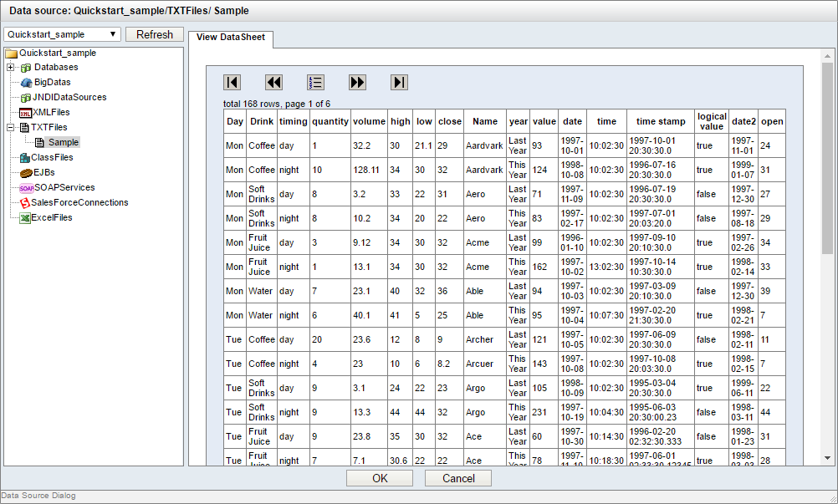The height and width of the screenshot is (504, 838).
Task: Click the ClassFiles icon
Action: [24, 157]
